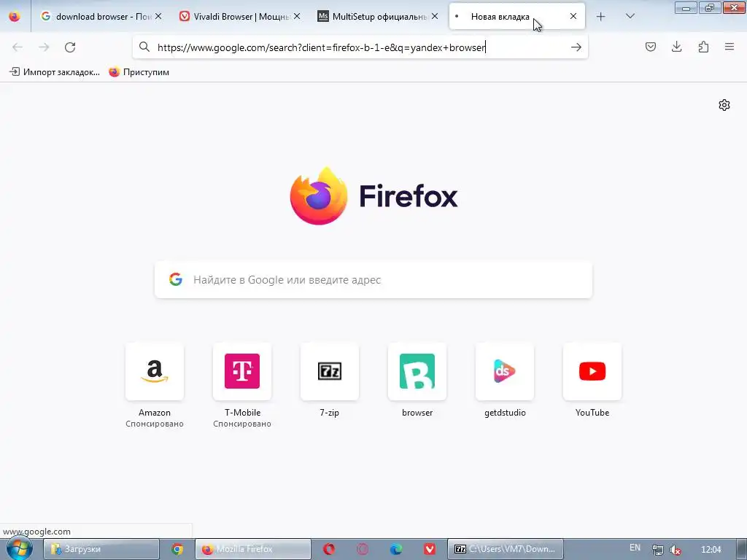Click the EN language indicator

[x=635, y=548]
